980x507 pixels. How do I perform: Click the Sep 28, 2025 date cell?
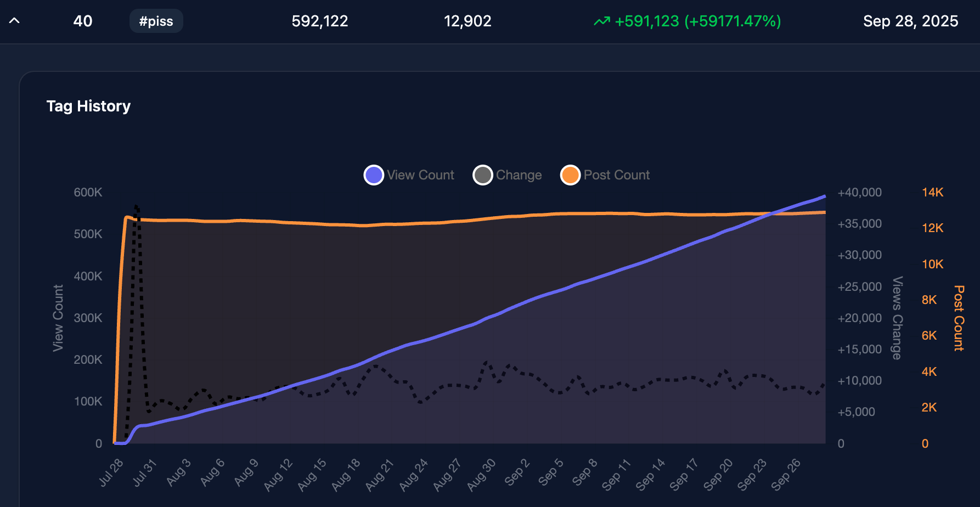pos(910,21)
